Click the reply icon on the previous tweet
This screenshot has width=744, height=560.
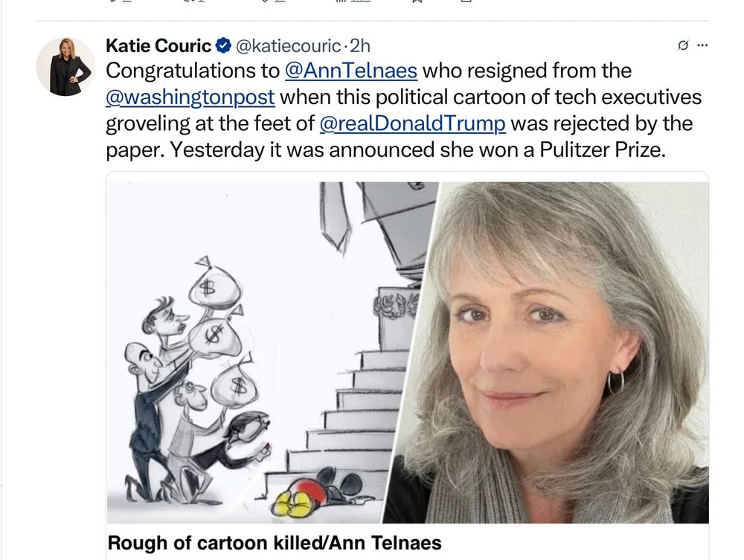[120, 1]
